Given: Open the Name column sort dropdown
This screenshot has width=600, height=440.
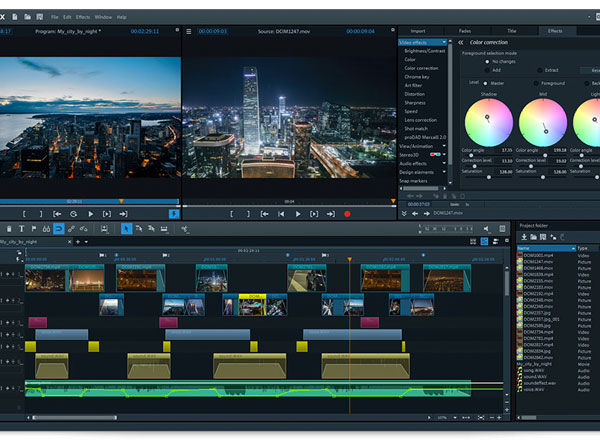Looking at the screenshot, I should [573, 249].
